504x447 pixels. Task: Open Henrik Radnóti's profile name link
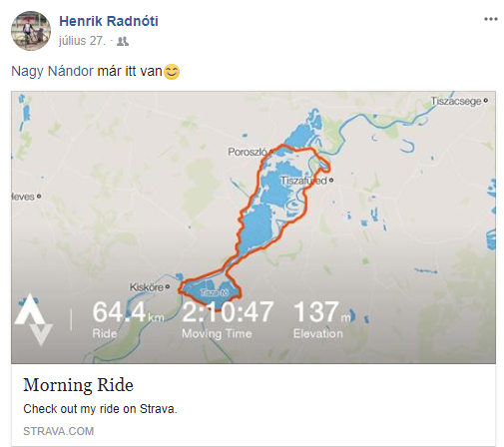pyautogui.click(x=109, y=21)
